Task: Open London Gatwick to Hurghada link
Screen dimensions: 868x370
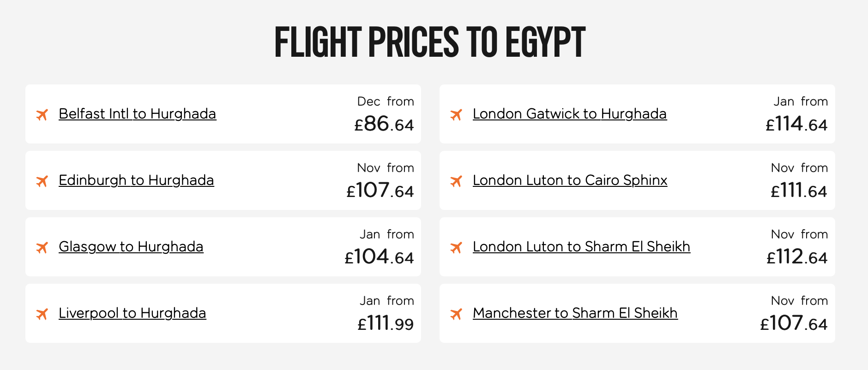Action: pos(569,114)
